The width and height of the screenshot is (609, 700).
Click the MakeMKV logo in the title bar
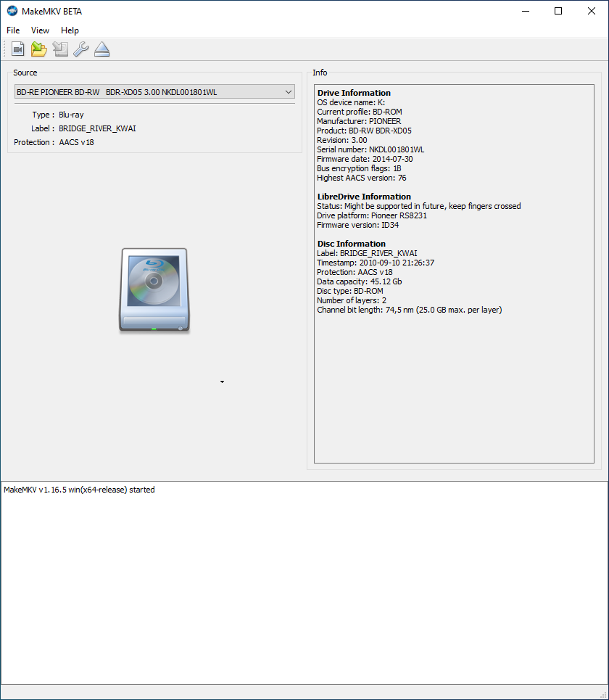(x=12, y=11)
